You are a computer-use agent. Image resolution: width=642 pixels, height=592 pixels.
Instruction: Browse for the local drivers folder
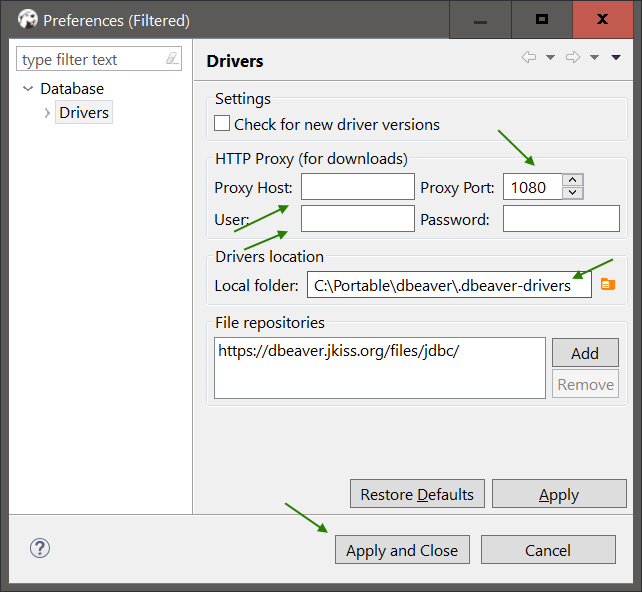click(608, 284)
